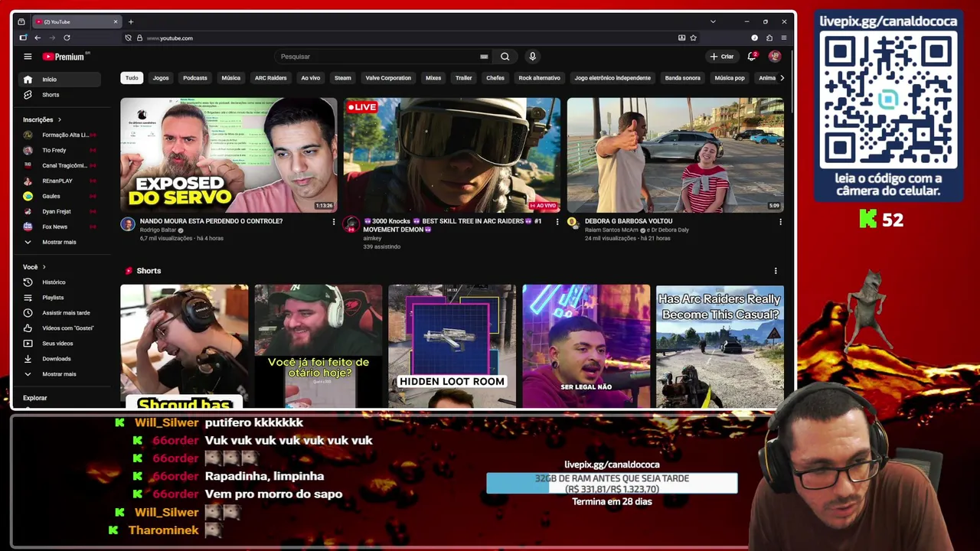Viewport: 980px width, 551px height.
Task: Open the Formação Alta Li... subscription
Action: 60,135
